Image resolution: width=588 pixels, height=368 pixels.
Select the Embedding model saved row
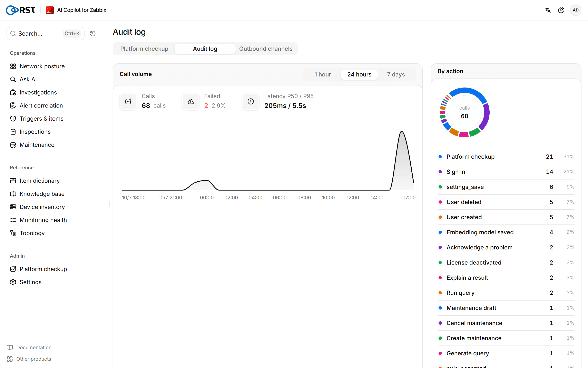pyautogui.click(x=506, y=232)
